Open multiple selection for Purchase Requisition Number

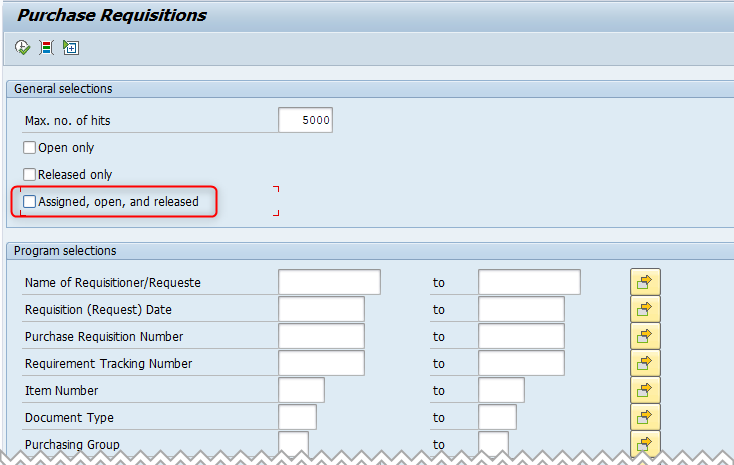[645, 336]
